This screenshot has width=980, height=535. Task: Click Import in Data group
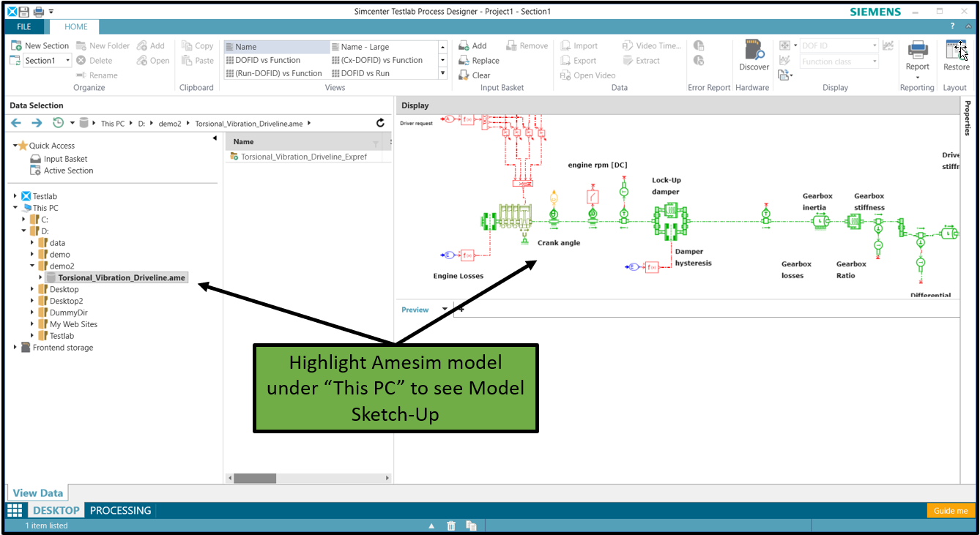[x=579, y=46]
